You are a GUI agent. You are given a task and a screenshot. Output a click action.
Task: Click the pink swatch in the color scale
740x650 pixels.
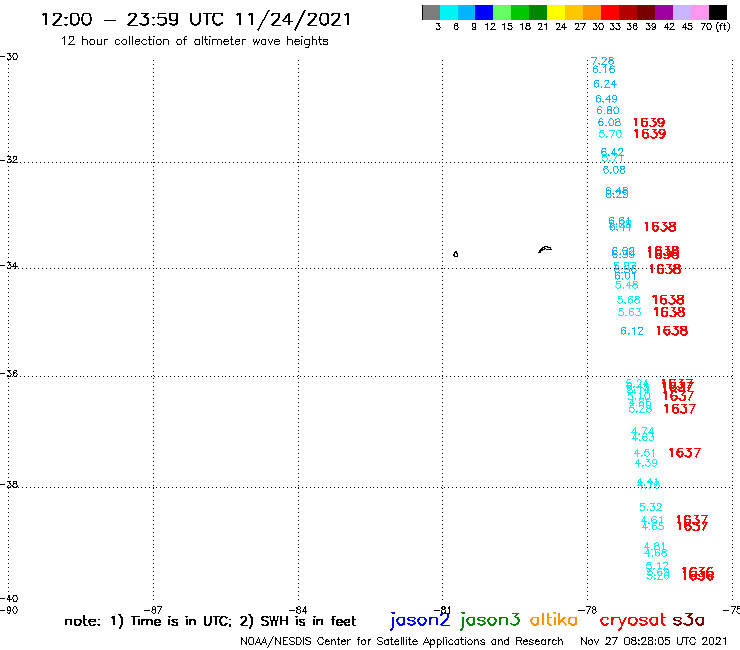[699, 12]
